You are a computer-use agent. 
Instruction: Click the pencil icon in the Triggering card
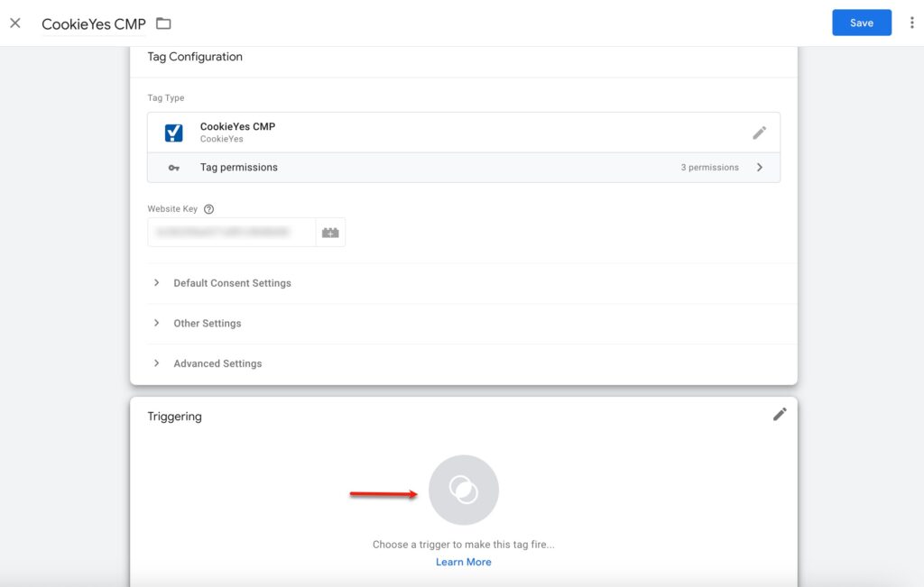coord(780,414)
